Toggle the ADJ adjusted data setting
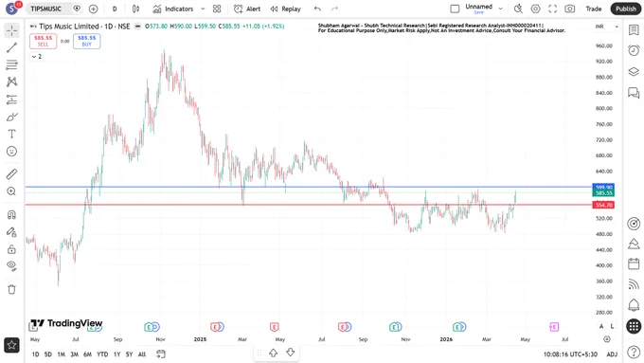Image resolution: width=644 pixels, height=363 pixels. point(612,354)
